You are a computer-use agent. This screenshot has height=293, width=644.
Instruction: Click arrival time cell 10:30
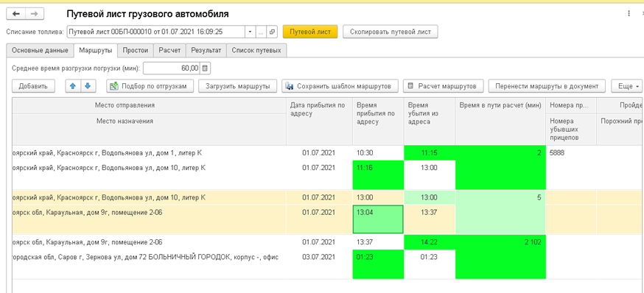[378, 153]
